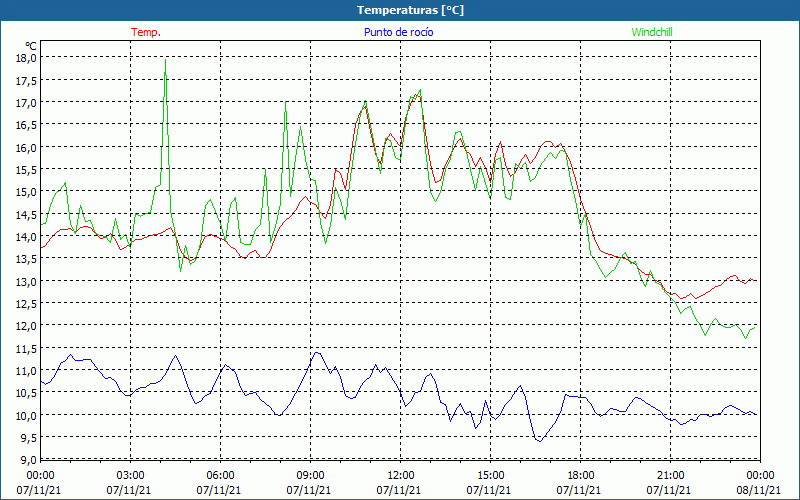The width and height of the screenshot is (800, 500).
Task: Click the y-axis value 9,0
Action: click(x=28, y=459)
